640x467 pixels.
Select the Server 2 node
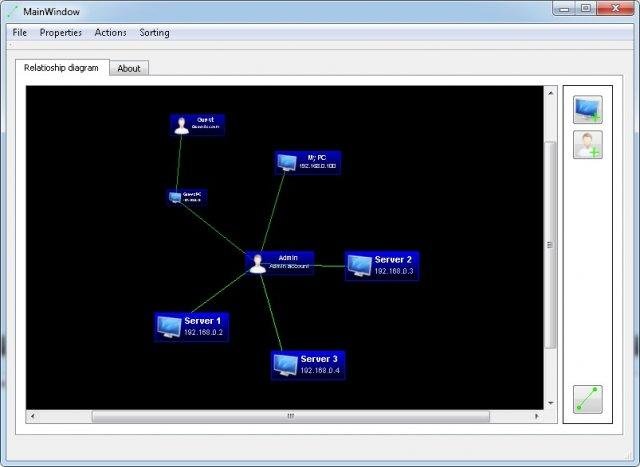(x=382, y=266)
